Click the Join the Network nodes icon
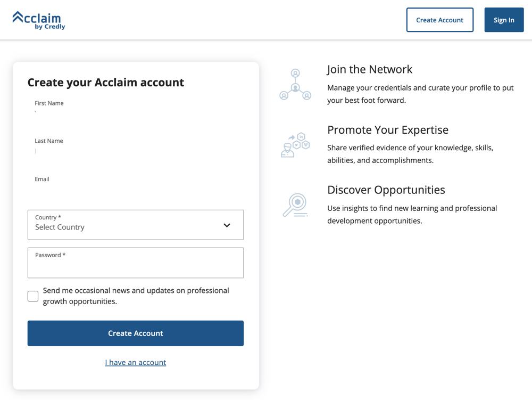Screen dimensions: 532x400 295,84
